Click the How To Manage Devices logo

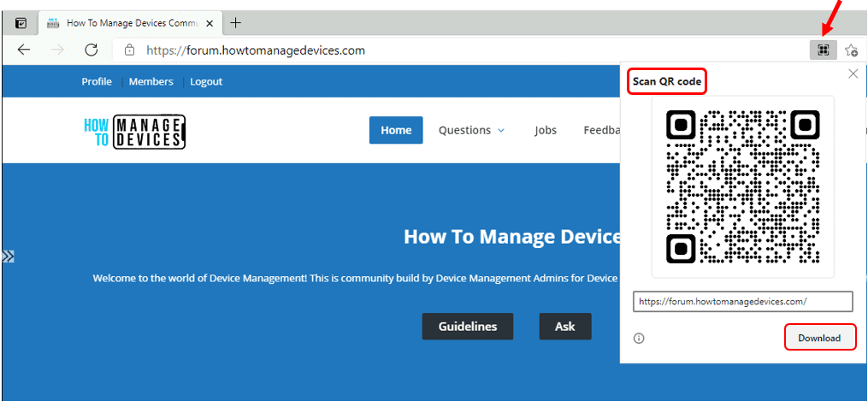pos(134,132)
